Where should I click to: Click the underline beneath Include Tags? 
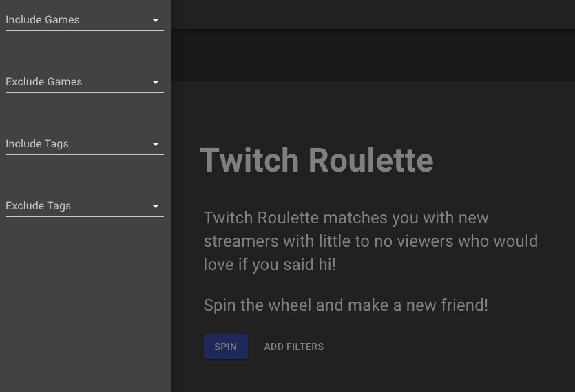pyautogui.click(x=85, y=154)
